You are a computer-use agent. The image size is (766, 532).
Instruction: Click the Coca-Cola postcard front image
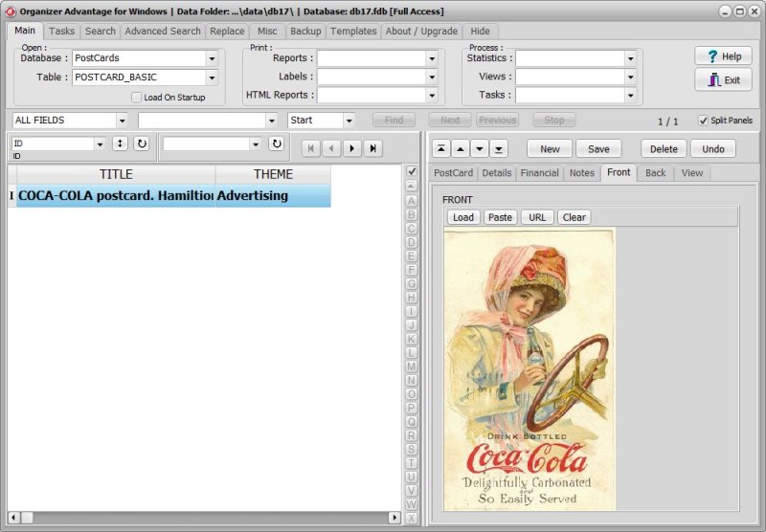coord(529,369)
